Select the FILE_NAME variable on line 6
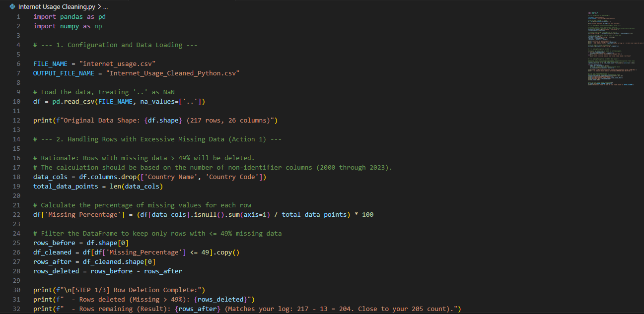 click(x=50, y=63)
